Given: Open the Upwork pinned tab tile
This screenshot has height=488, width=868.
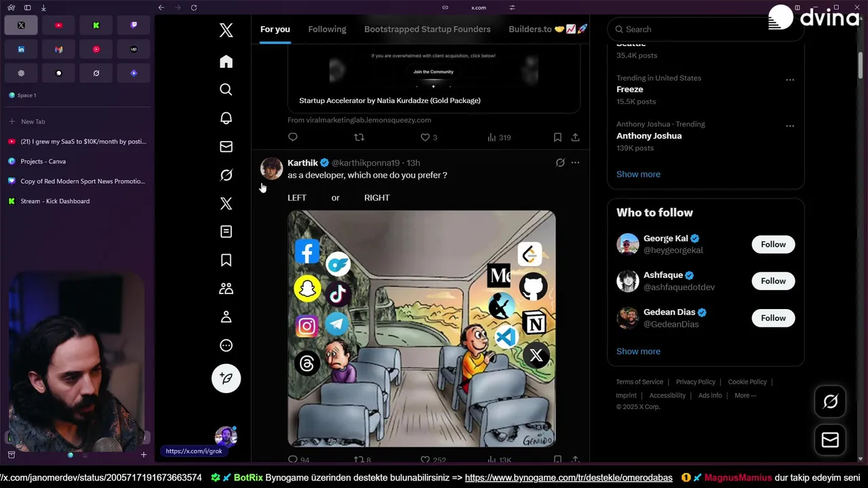Looking at the screenshot, I should (x=134, y=49).
